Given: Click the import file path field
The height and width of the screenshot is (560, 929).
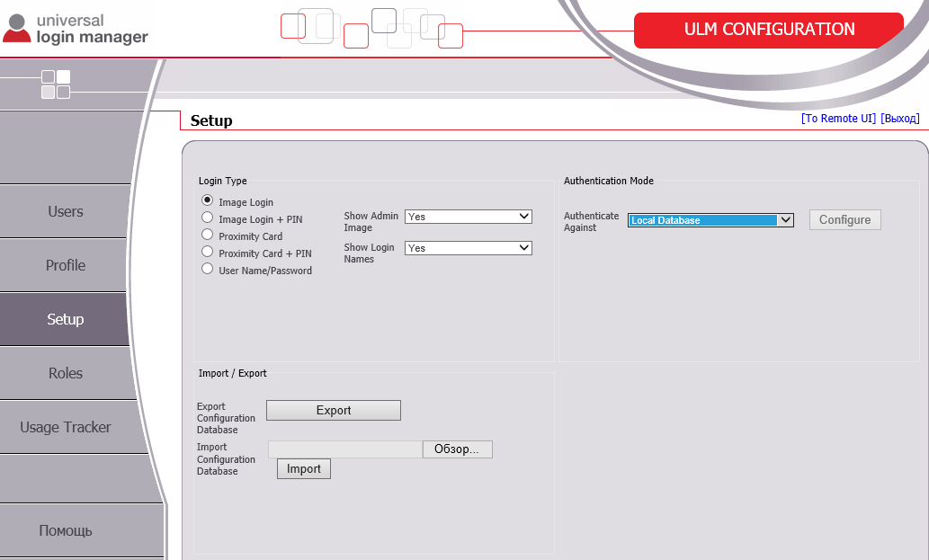Looking at the screenshot, I should pos(344,449).
